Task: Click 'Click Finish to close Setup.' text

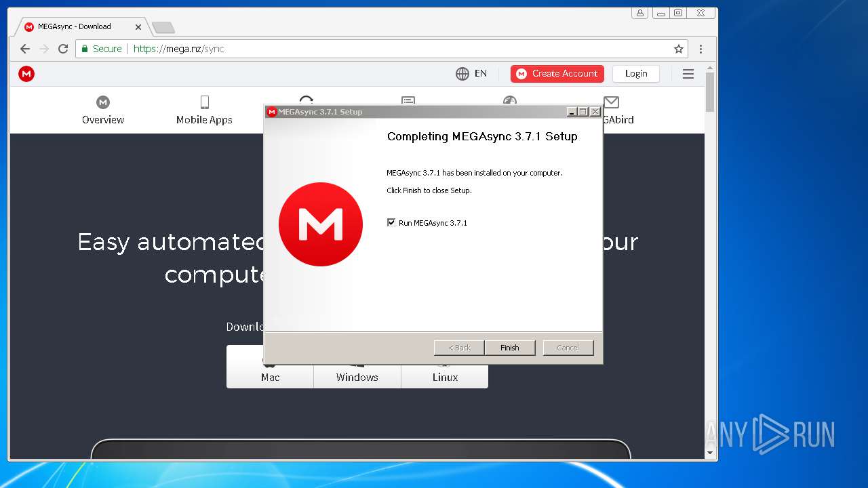Action: pos(429,190)
